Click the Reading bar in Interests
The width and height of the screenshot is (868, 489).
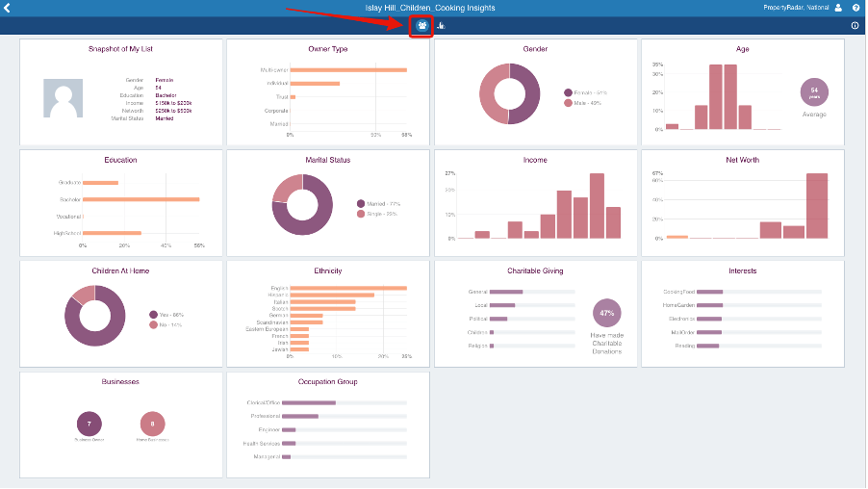(x=708, y=347)
